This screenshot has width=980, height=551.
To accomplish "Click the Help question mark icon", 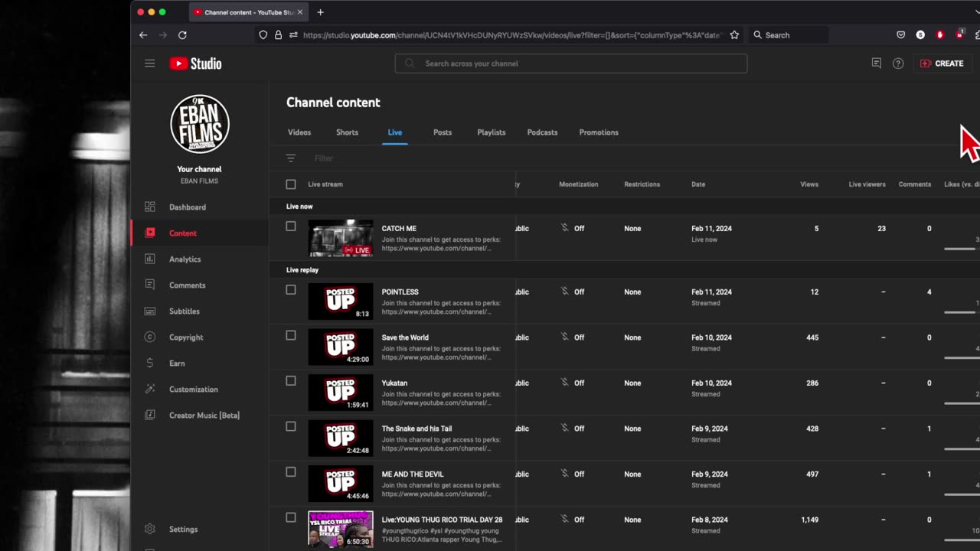I will (x=898, y=64).
